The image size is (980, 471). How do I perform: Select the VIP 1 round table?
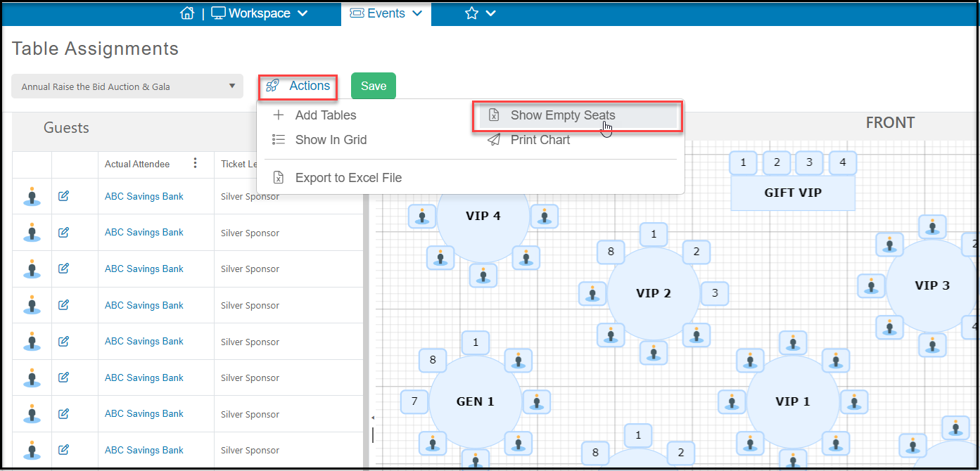click(793, 401)
